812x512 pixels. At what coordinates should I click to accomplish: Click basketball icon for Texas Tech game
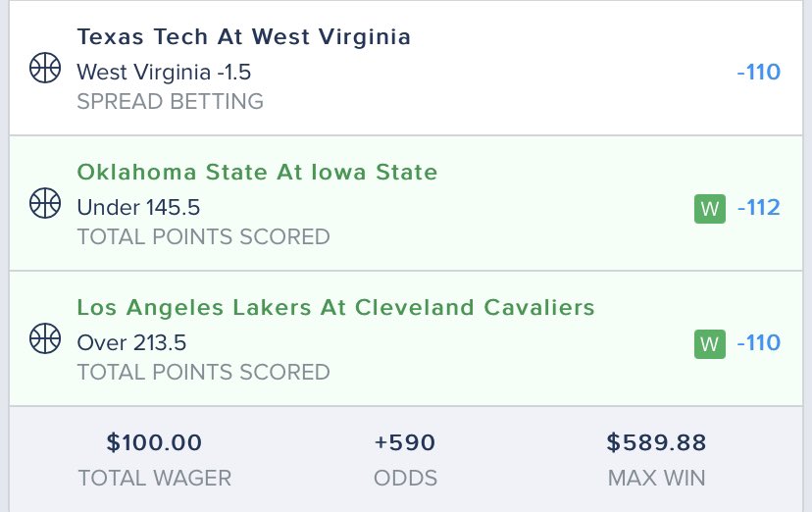(x=45, y=68)
